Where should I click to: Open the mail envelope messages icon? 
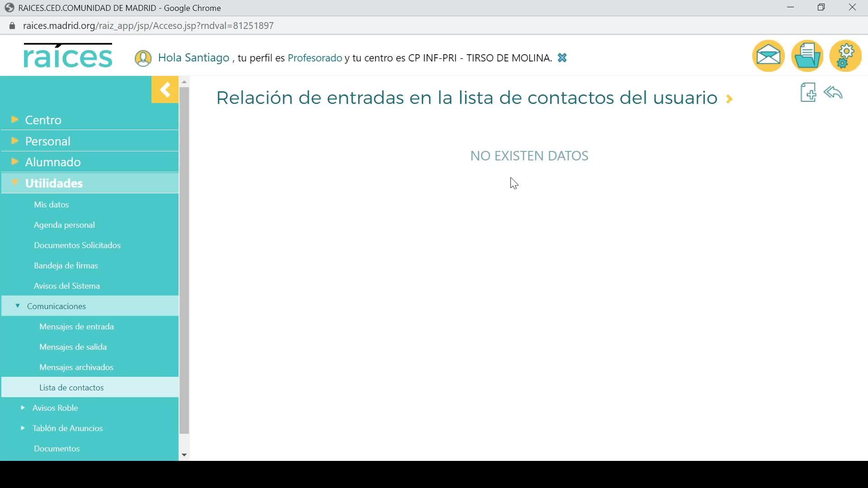(x=768, y=56)
